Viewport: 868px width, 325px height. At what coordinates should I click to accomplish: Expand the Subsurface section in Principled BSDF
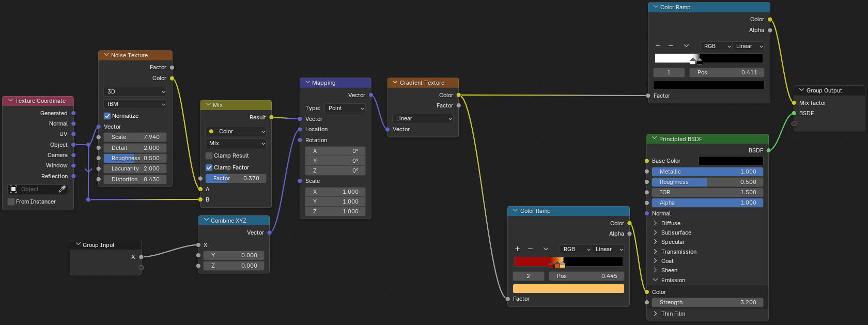(656, 233)
